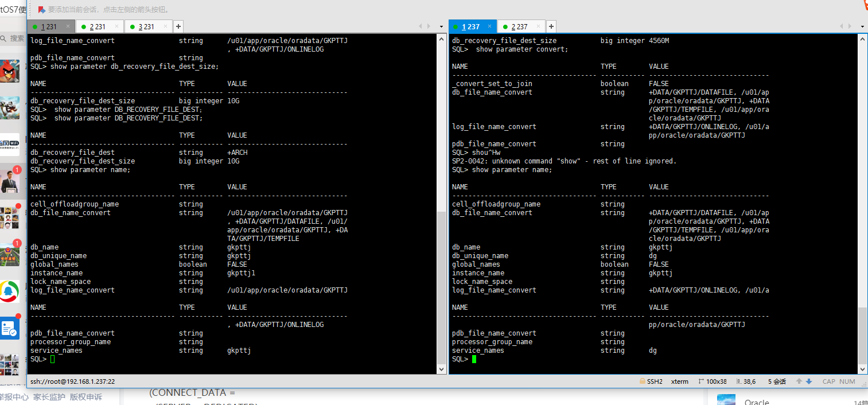Click the gray up arrow in status bar
868x405 pixels.
(799, 381)
